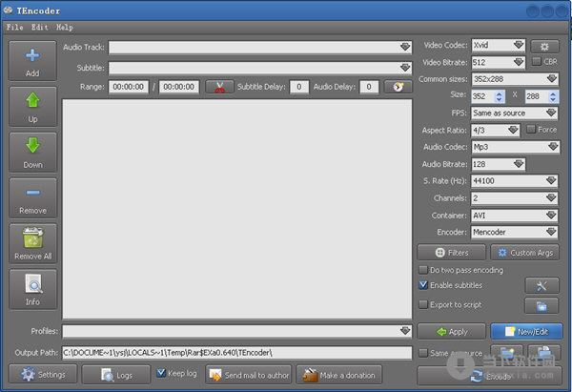Click the folder button beside Export to script
The width and height of the screenshot is (572, 392).
pyautogui.click(x=541, y=306)
